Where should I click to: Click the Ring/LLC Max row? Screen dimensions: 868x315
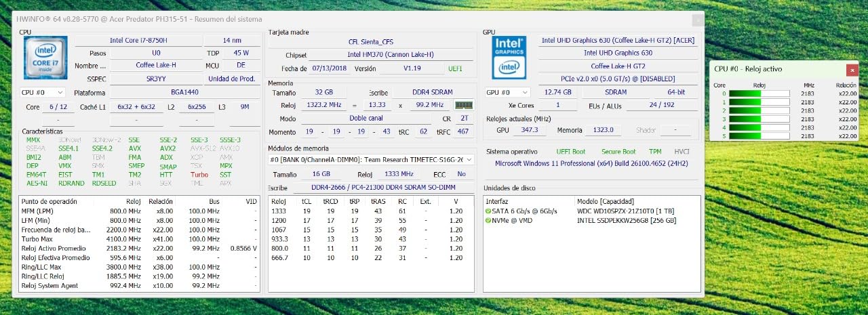[139, 267]
